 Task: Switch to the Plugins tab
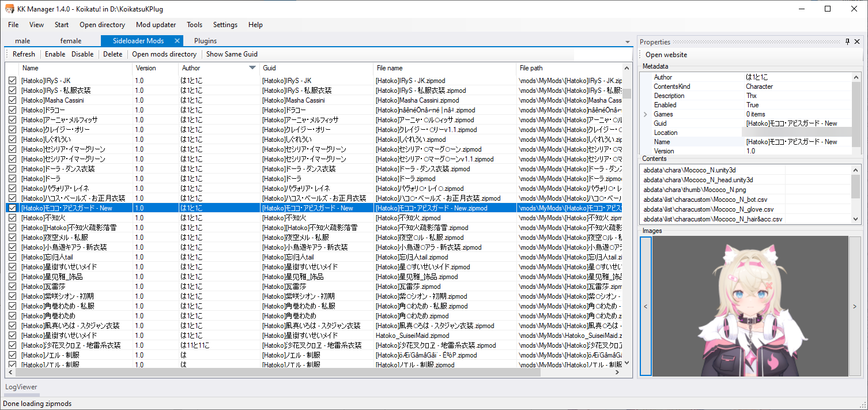[206, 41]
